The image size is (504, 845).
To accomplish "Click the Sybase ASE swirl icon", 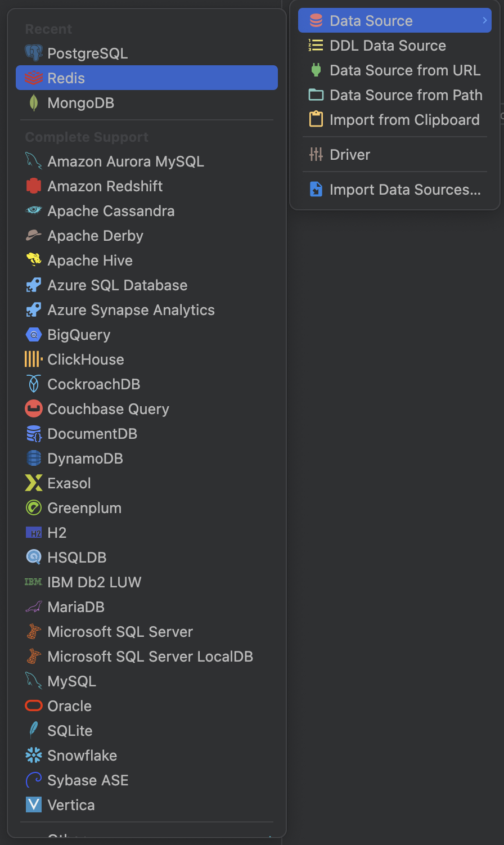I will coord(34,780).
